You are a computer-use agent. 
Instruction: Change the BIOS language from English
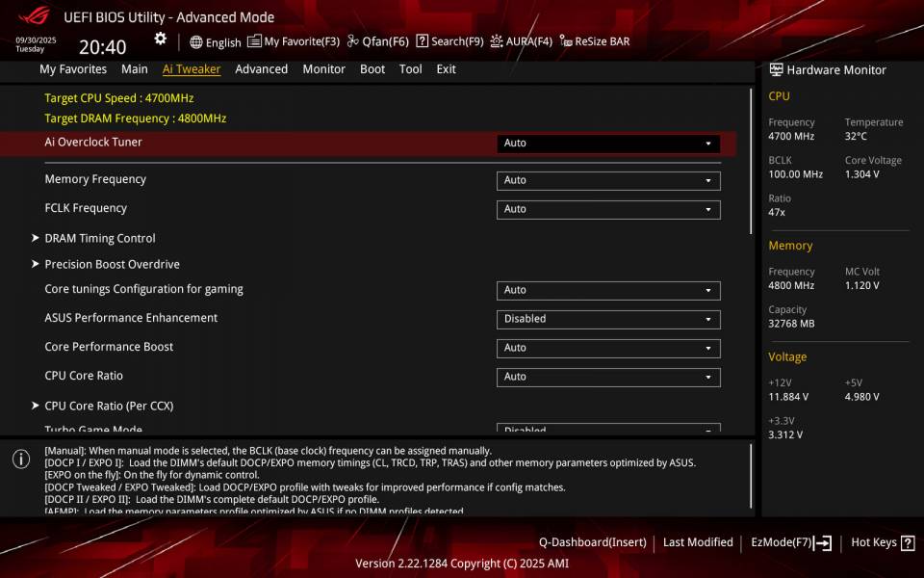click(x=214, y=41)
